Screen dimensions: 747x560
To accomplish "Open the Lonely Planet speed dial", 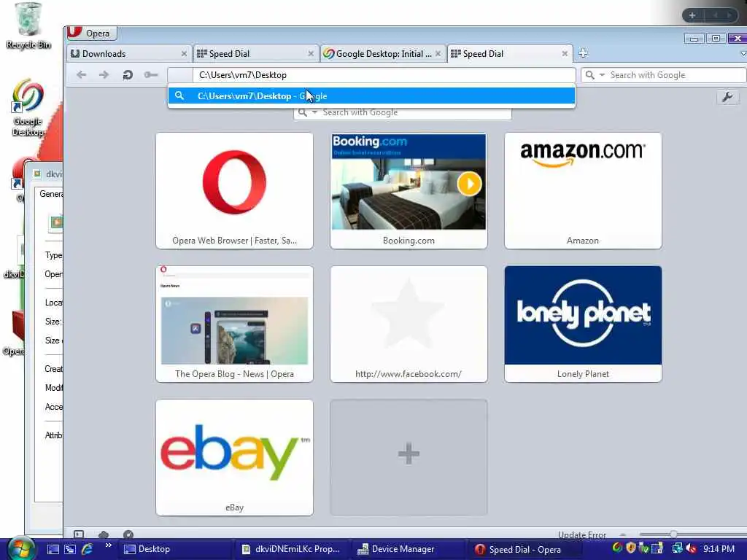I will [583, 324].
